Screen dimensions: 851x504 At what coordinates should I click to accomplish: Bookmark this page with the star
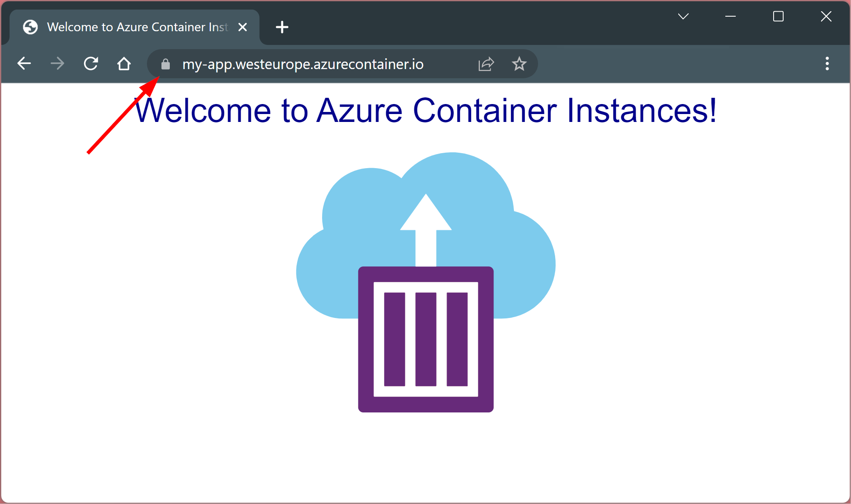click(x=519, y=64)
